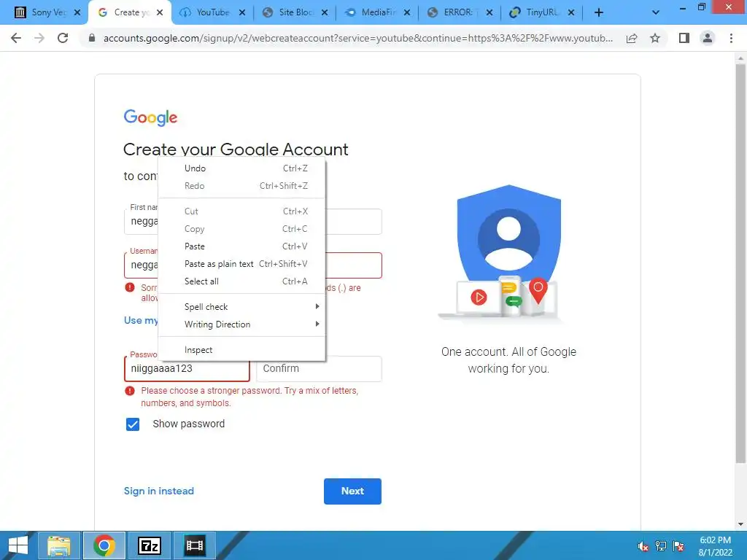Viewport: 747px width, 560px height.
Task: Reload the page with refresh icon
Action: (63, 38)
